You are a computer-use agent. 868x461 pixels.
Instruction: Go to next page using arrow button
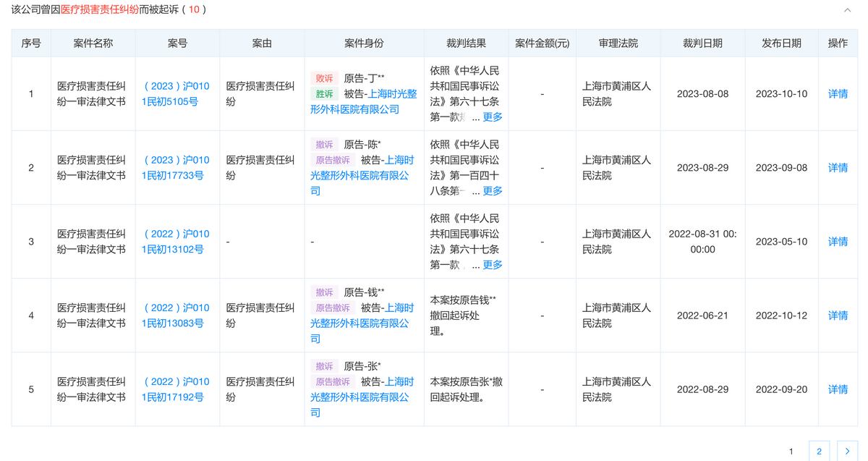[x=847, y=451]
